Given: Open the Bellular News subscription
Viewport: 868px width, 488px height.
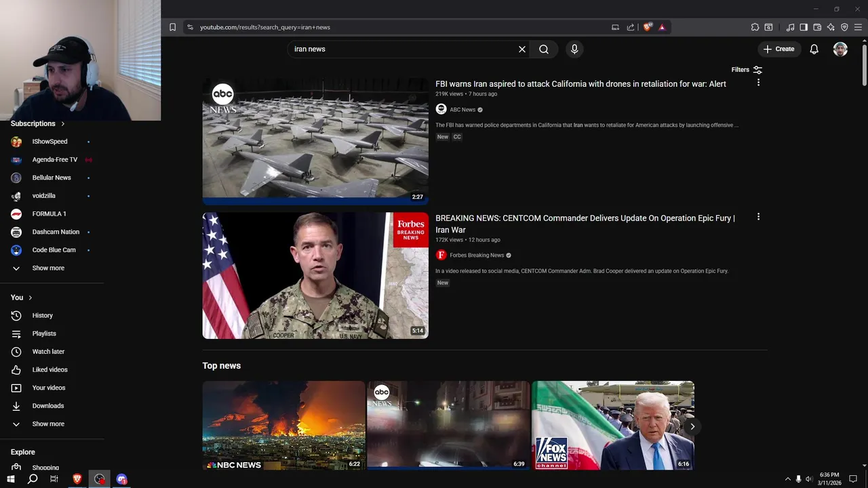Looking at the screenshot, I should (52, 178).
